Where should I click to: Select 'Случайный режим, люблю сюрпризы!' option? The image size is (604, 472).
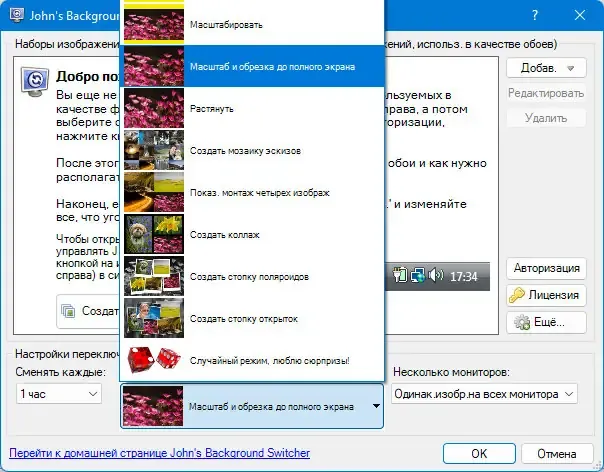point(252,360)
